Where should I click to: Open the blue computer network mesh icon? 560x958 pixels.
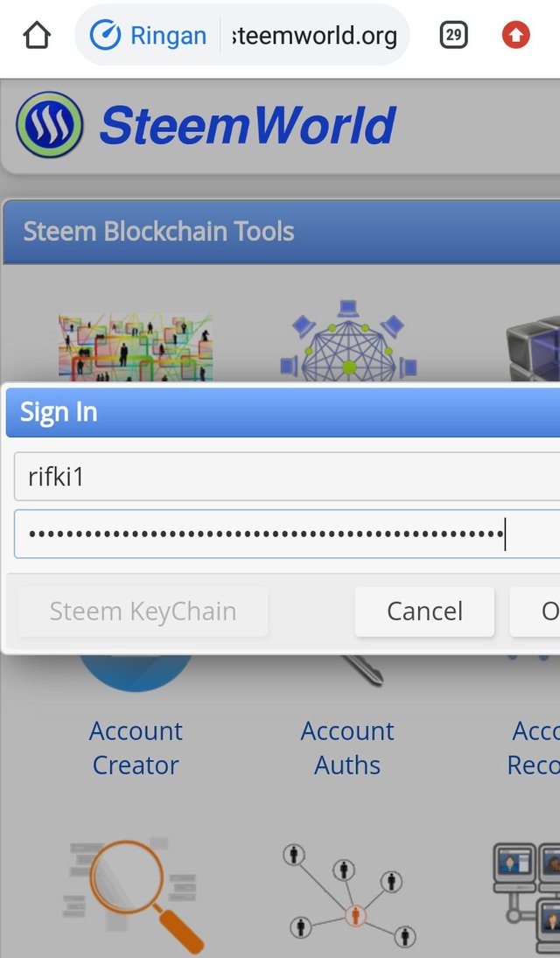point(348,340)
